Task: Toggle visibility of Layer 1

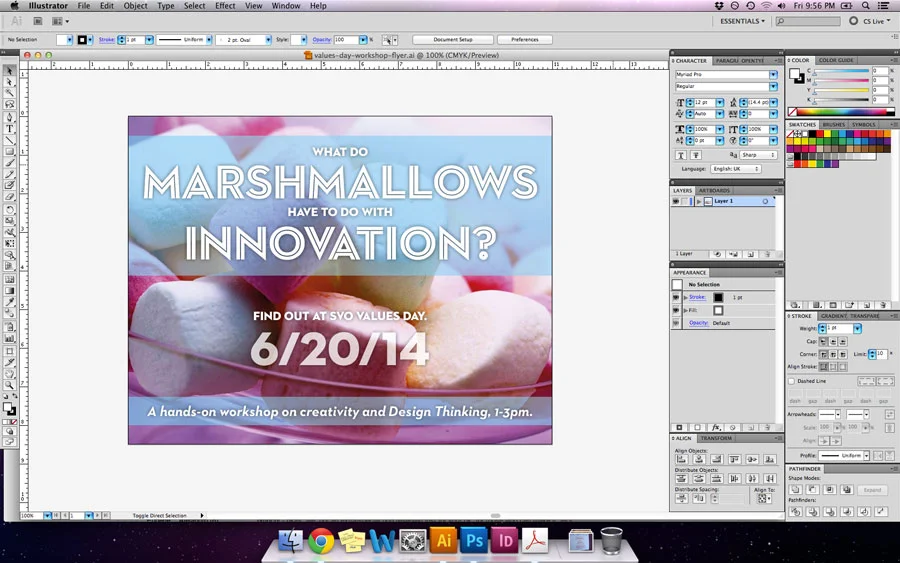Action: click(x=676, y=201)
